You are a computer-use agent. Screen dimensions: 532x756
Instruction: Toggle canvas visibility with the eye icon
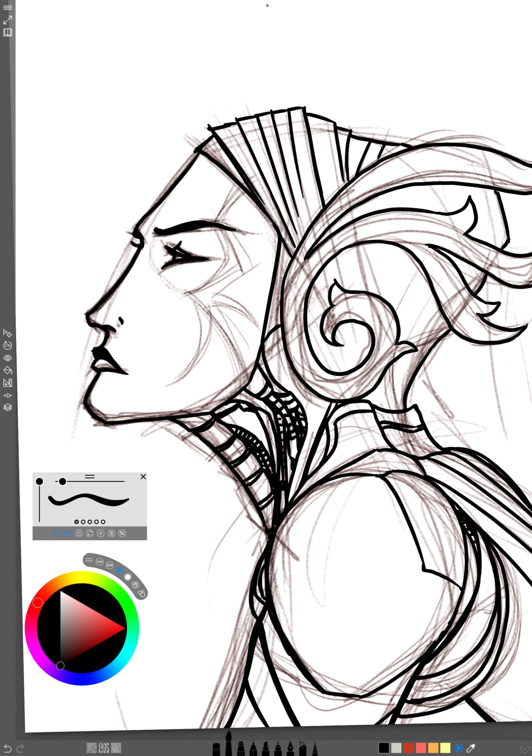8,358
